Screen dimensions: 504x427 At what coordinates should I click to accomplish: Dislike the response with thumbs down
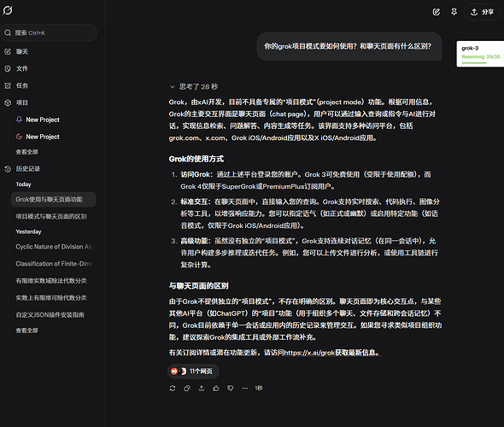click(231, 389)
